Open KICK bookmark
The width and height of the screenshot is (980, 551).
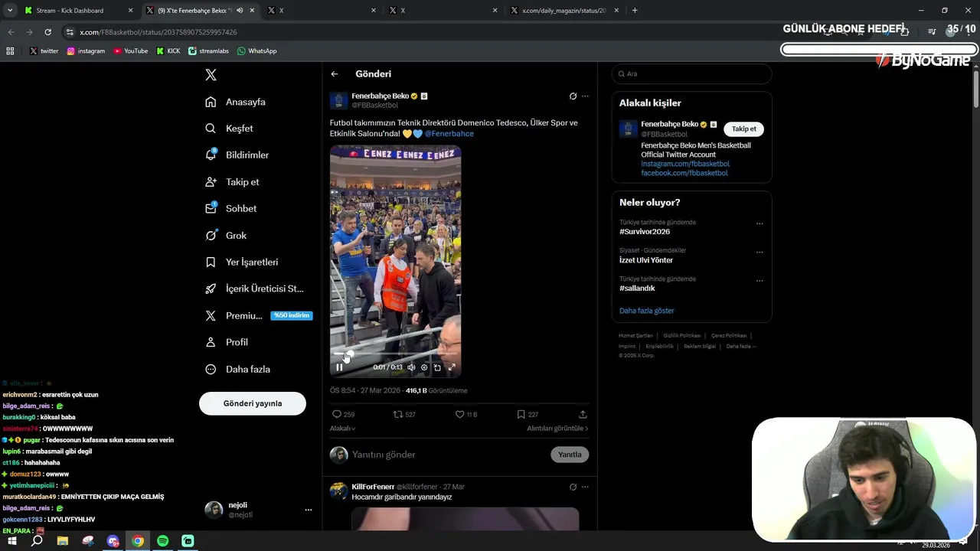(x=168, y=51)
